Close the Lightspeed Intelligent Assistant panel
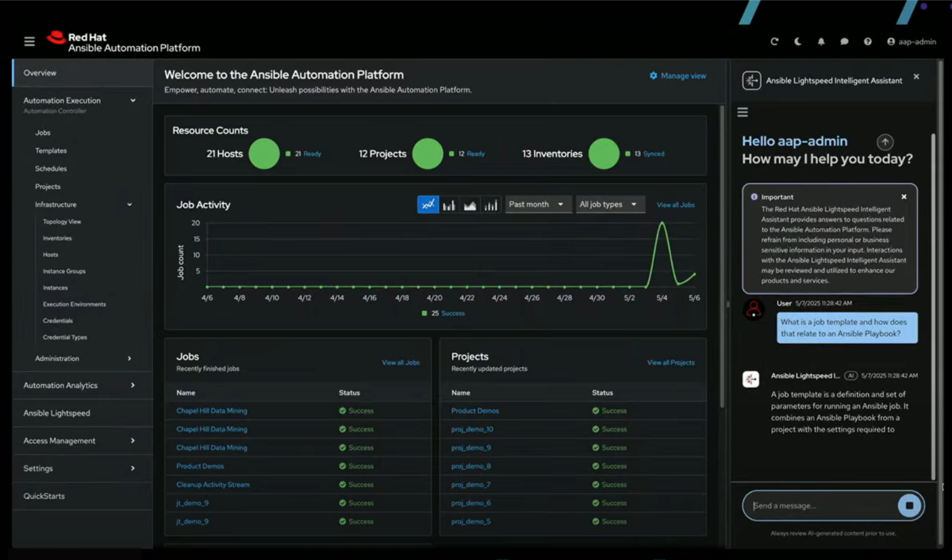The width and height of the screenshot is (952, 560). coord(916,77)
